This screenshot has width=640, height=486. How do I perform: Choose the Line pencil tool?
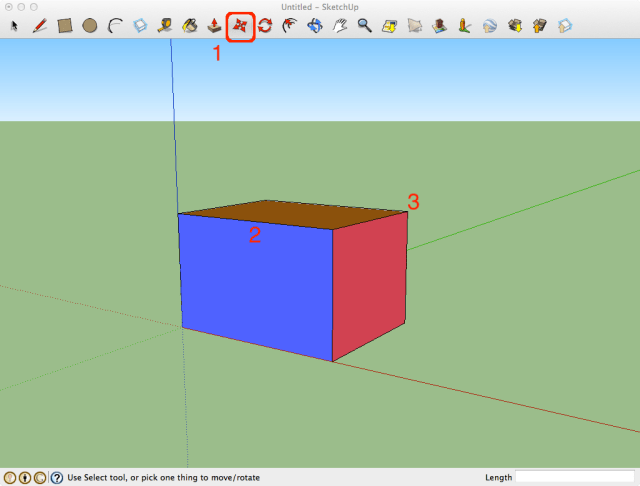(x=39, y=26)
